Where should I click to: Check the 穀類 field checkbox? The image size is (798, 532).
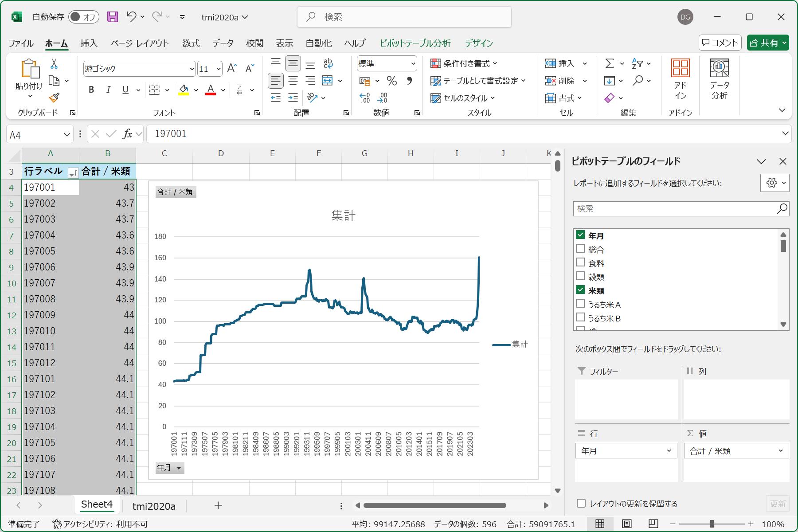[x=580, y=276]
